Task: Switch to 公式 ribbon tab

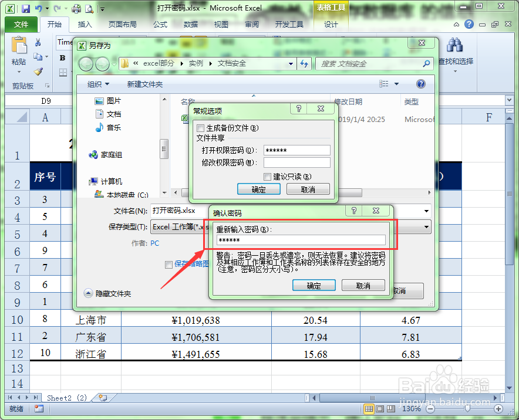Action: (160, 25)
